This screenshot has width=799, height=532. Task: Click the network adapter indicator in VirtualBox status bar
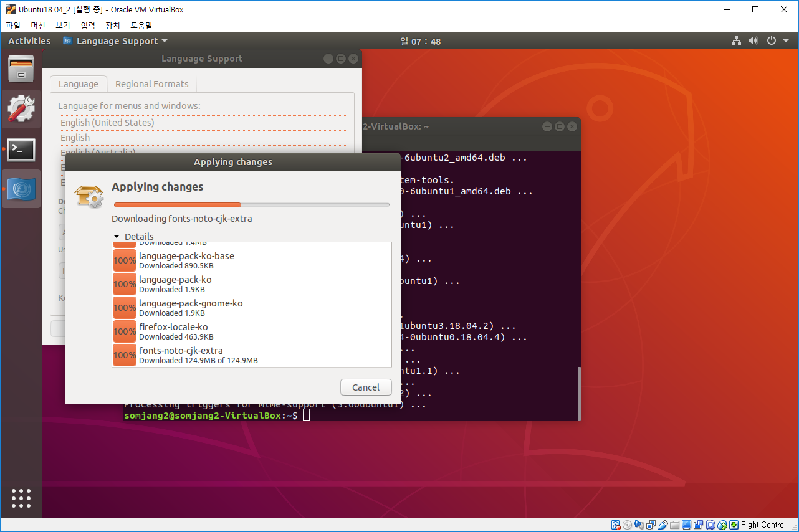click(651, 525)
